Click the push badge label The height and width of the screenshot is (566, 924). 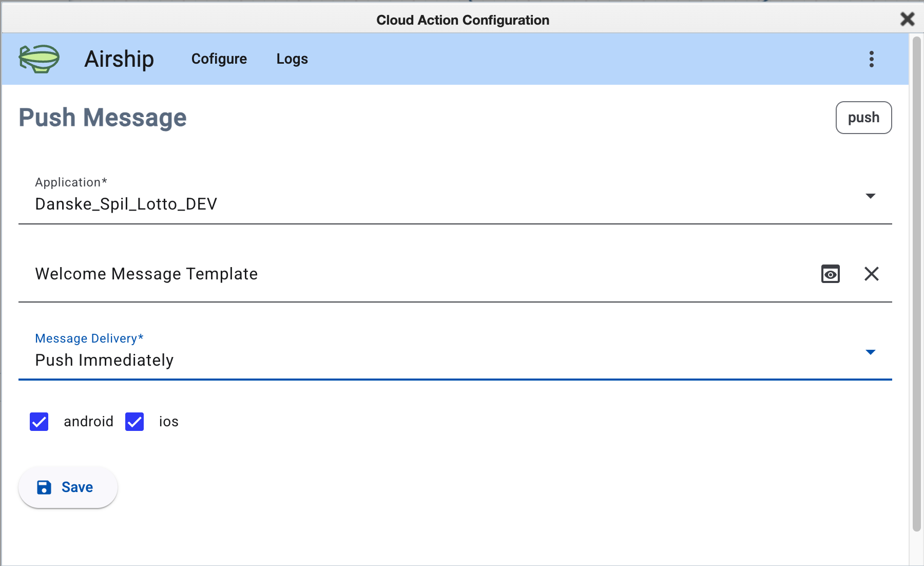click(x=863, y=118)
